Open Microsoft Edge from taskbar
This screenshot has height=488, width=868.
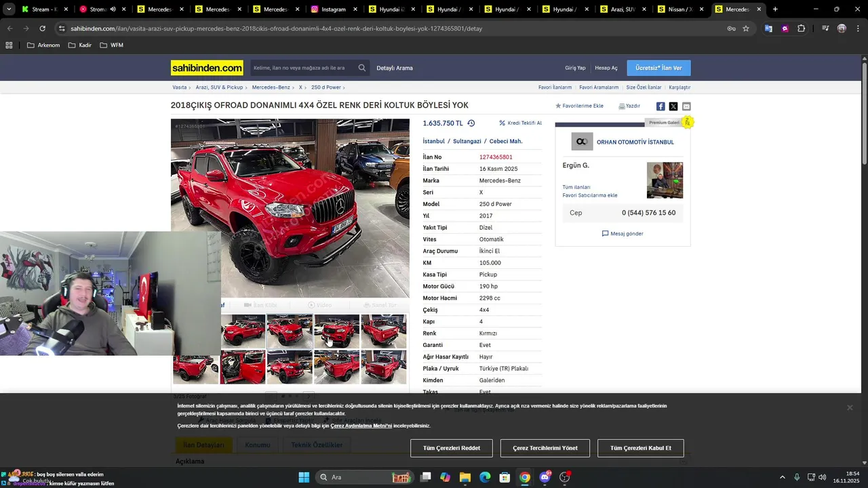click(x=485, y=477)
